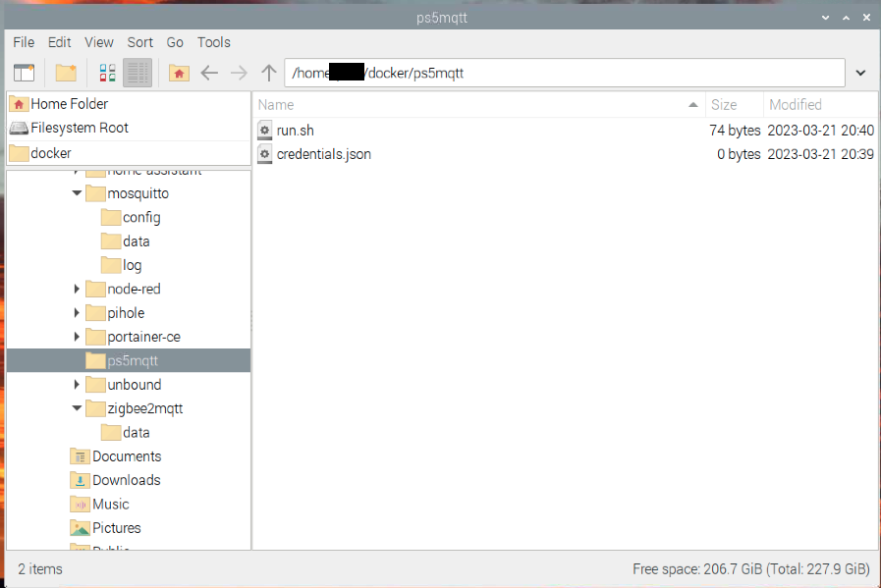Open a new tab with the toolbar icon
This screenshot has width=881, height=588.
click(x=24, y=72)
